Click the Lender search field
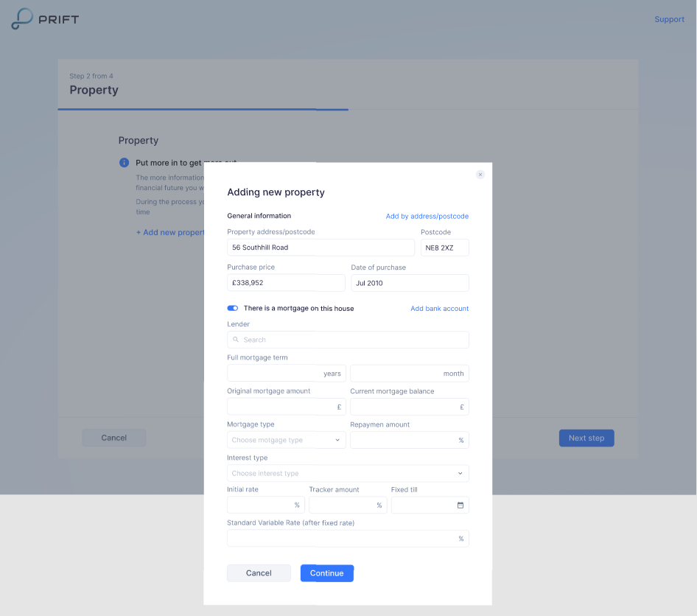 pyautogui.click(x=348, y=340)
